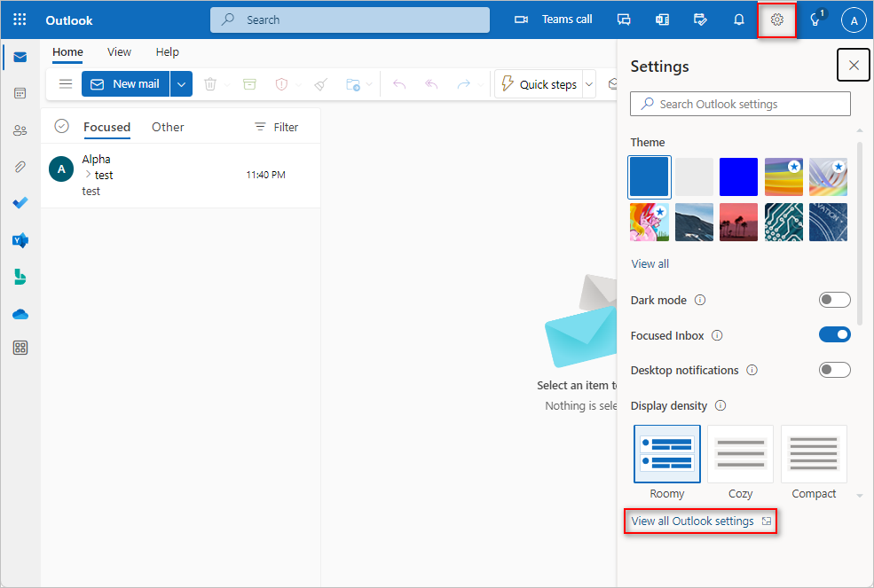Select Compact display density

(814, 454)
